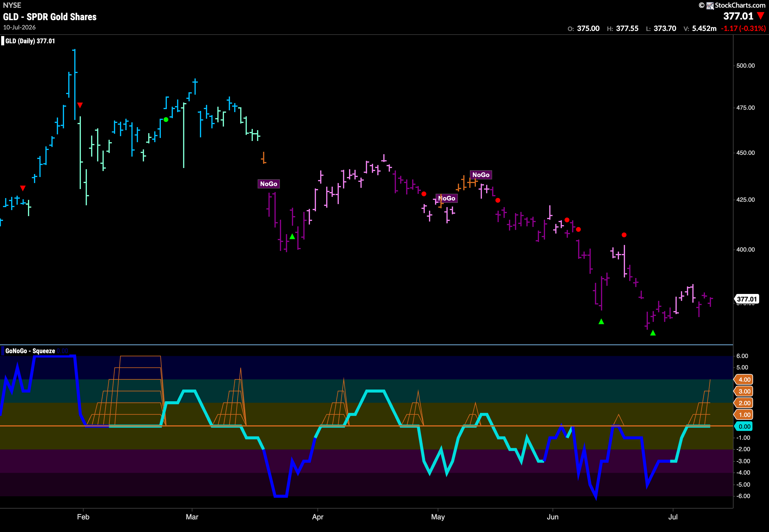The height and width of the screenshot is (532, 769).
Task: Click the green circle marker in late February
Action: point(166,120)
